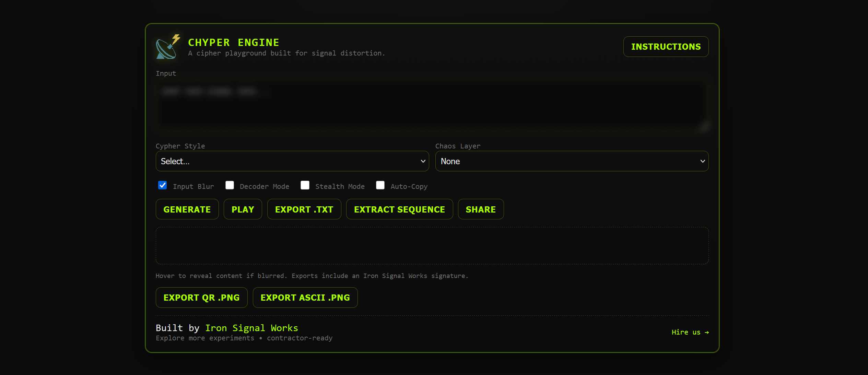Image resolution: width=868 pixels, height=375 pixels.
Task: Open the INSTRUCTIONS panel
Action: point(666,46)
